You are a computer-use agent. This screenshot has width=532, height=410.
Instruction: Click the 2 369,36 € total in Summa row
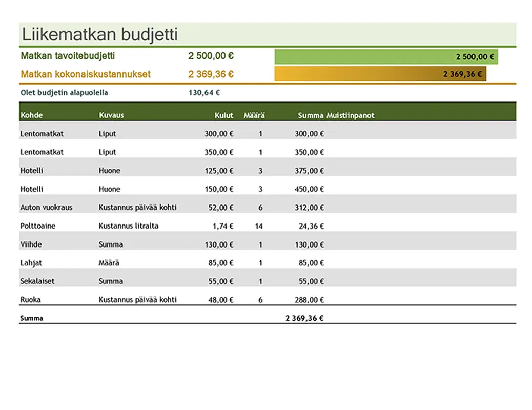pyautogui.click(x=304, y=318)
